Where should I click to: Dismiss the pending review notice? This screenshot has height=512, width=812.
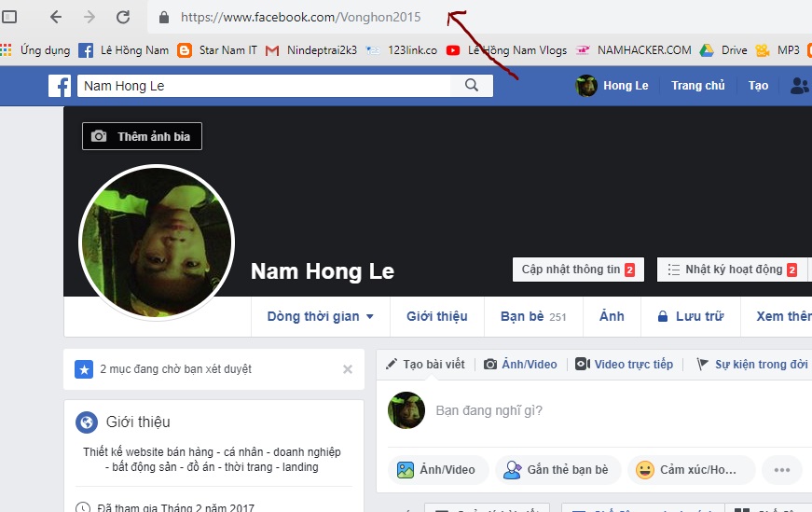(348, 369)
